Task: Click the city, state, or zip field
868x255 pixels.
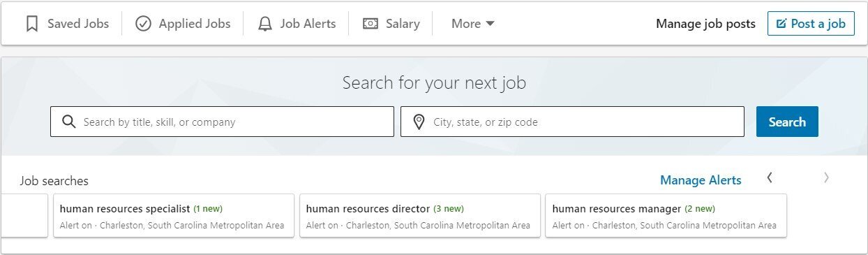Action: (x=572, y=122)
